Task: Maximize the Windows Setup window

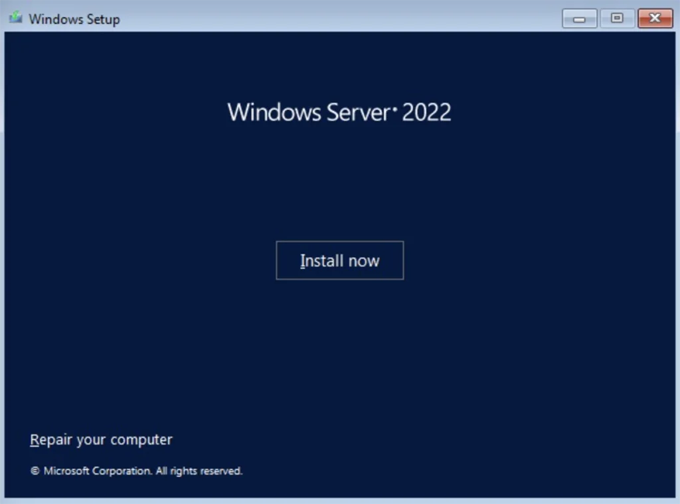Action: [616, 18]
